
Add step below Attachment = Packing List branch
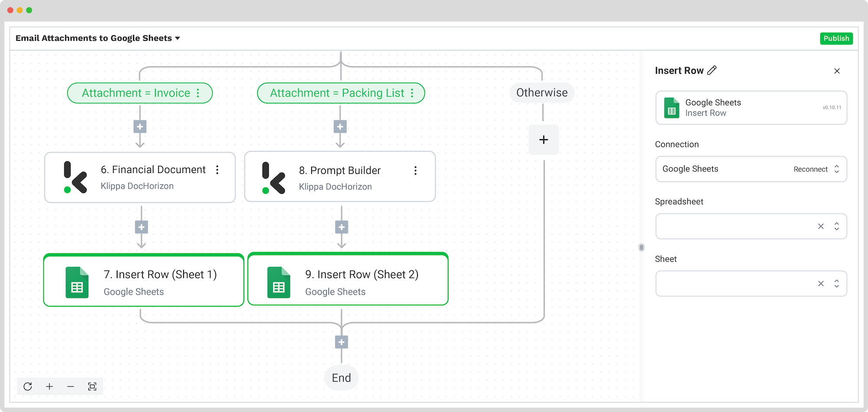(340, 127)
